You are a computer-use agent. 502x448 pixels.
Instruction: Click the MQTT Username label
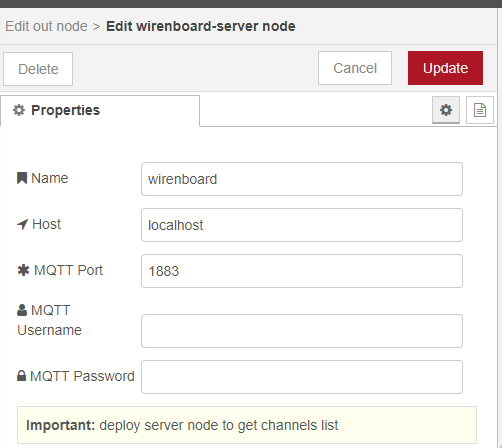click(49, 320)
